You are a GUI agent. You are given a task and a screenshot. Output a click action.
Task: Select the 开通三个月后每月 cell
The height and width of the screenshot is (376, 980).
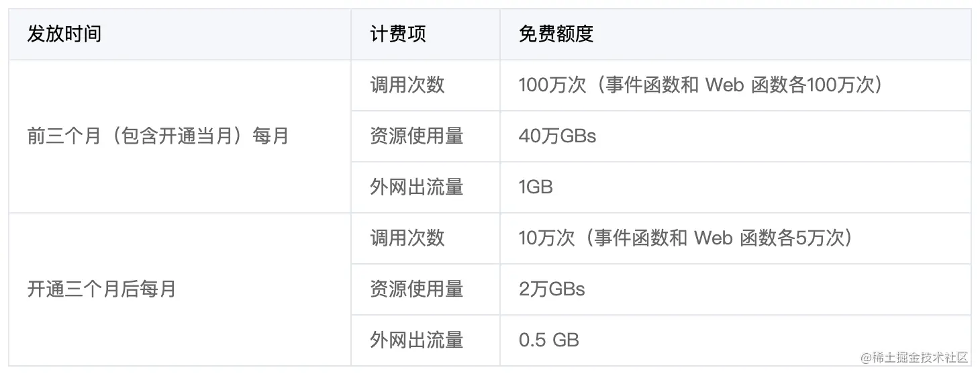(x=101, y=289)
